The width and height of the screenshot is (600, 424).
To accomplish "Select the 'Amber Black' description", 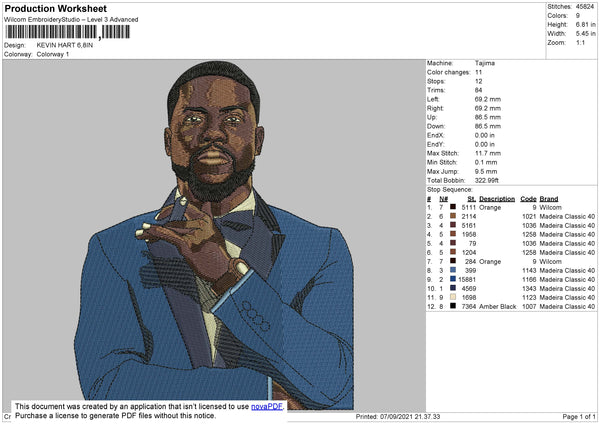I will [497, 307].
